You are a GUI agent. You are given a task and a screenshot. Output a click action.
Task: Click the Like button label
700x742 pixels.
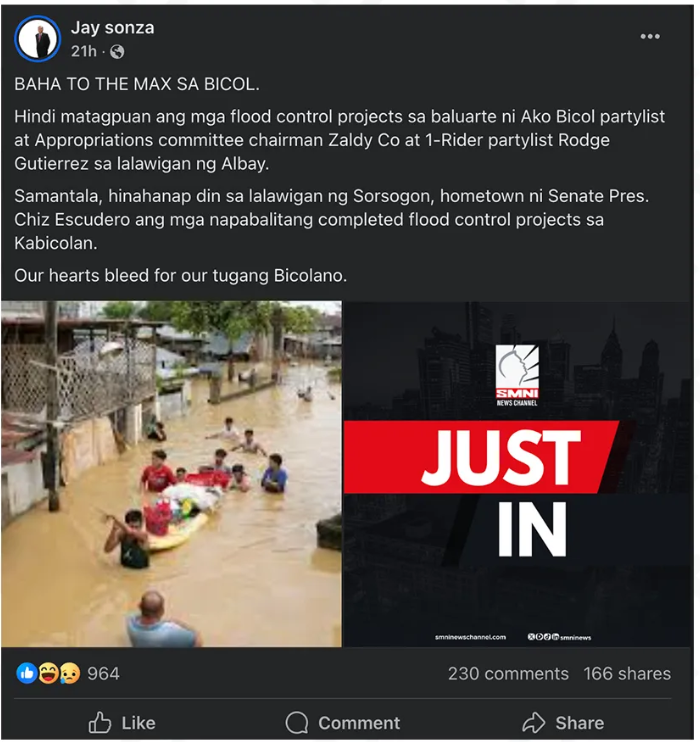pos(138,723)
